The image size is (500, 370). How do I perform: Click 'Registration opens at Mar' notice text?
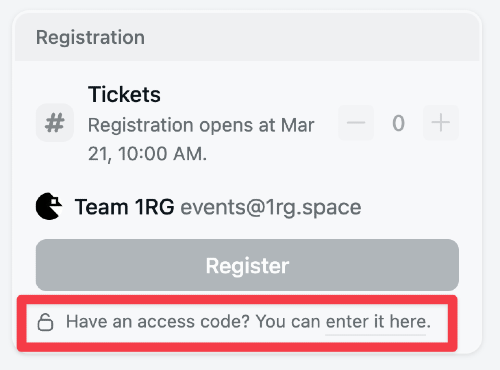click(x=201, y=126)
